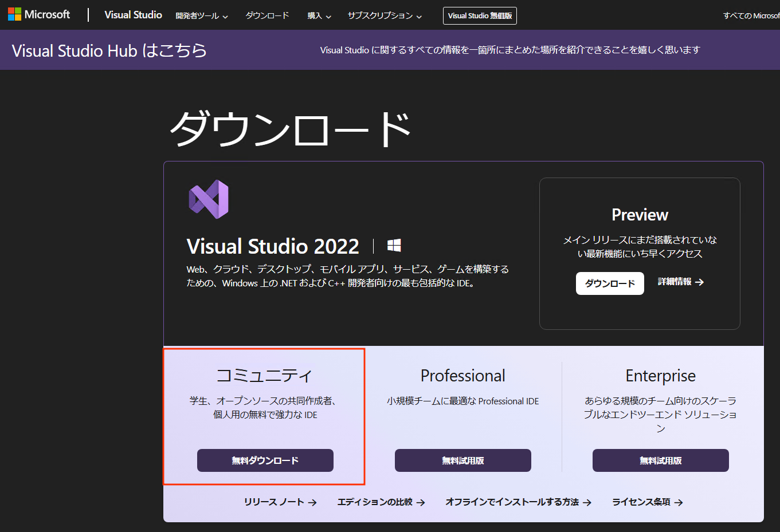
Task: Expand the サブスクリプション dropdown menu
Action: (x=385, y=16)
